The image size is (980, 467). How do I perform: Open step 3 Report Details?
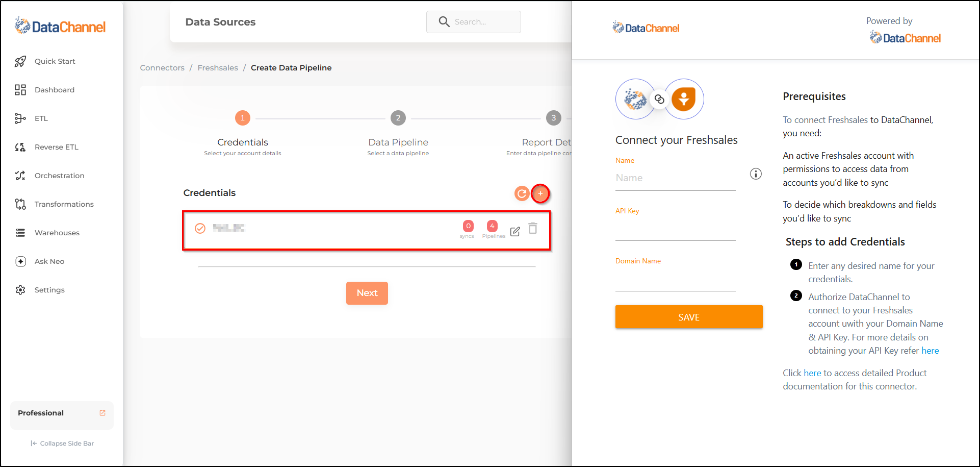tap(554, 118)
